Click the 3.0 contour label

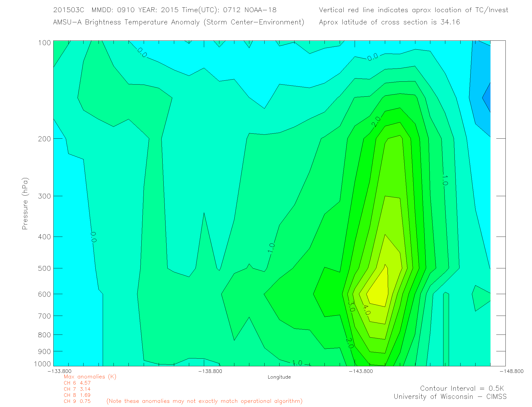coord(351,306)
